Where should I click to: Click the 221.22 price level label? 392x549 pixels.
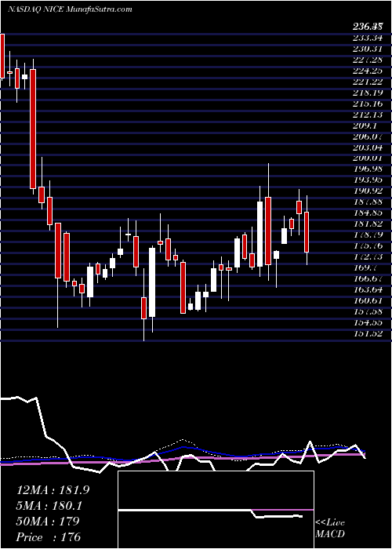coord(368,82)
